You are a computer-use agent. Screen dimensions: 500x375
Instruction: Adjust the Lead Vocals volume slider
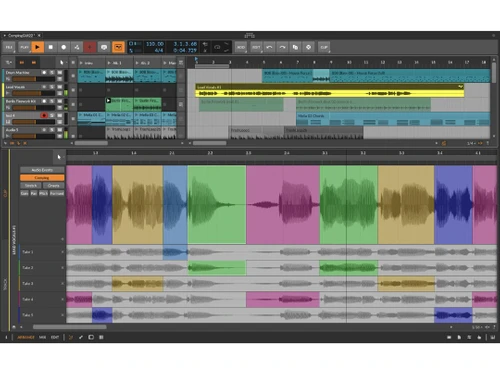point(33,93)
